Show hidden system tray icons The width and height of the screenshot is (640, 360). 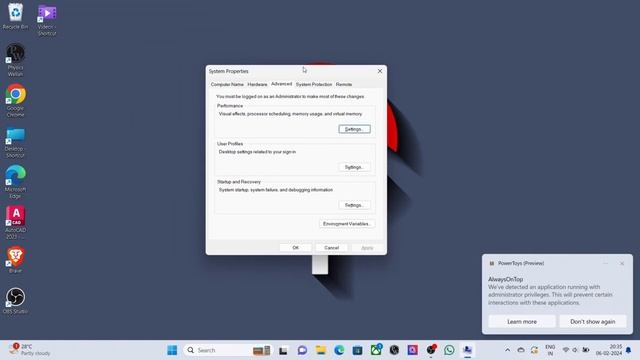point(507,350)
